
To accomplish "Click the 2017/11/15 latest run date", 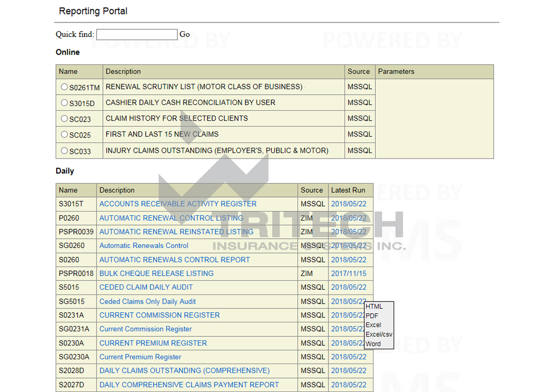I will (x=348, y=274).
